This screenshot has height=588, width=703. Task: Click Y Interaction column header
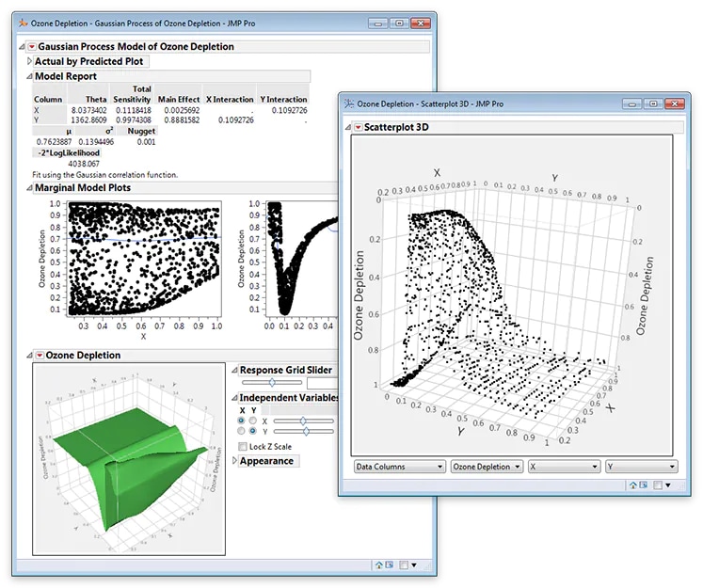coord(283,100)
